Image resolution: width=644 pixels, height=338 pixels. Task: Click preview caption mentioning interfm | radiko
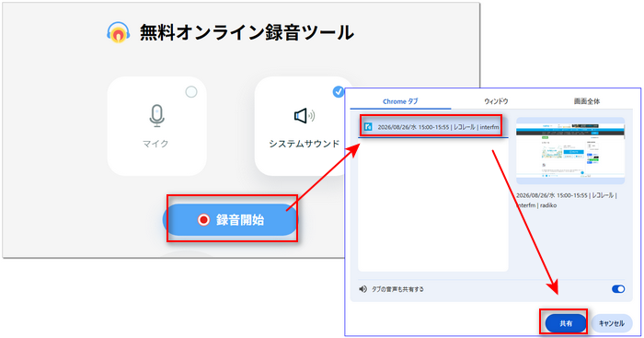pyautogui.click(x=567, y=200)
